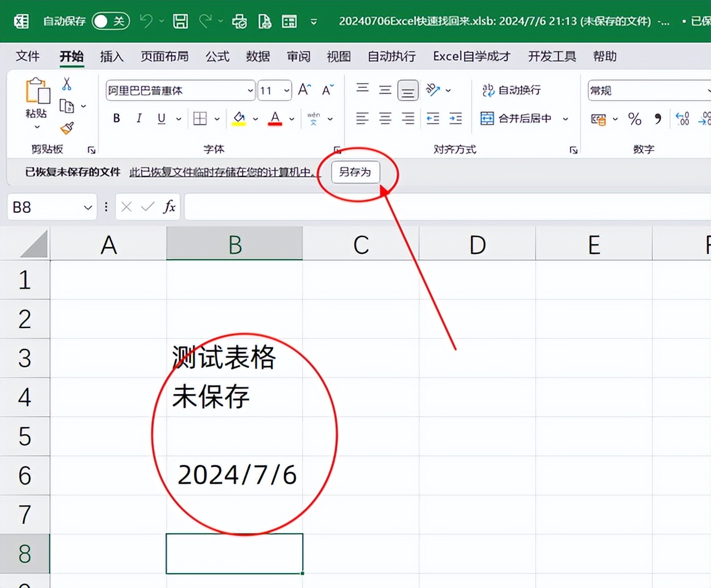Select the Format Painter brush

pos(67,128)
